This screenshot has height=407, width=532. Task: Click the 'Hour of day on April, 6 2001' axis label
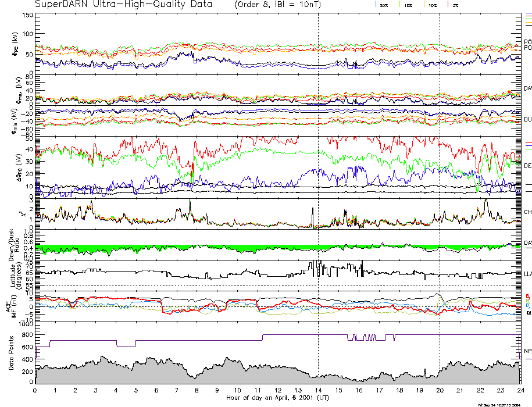point(277,398)
